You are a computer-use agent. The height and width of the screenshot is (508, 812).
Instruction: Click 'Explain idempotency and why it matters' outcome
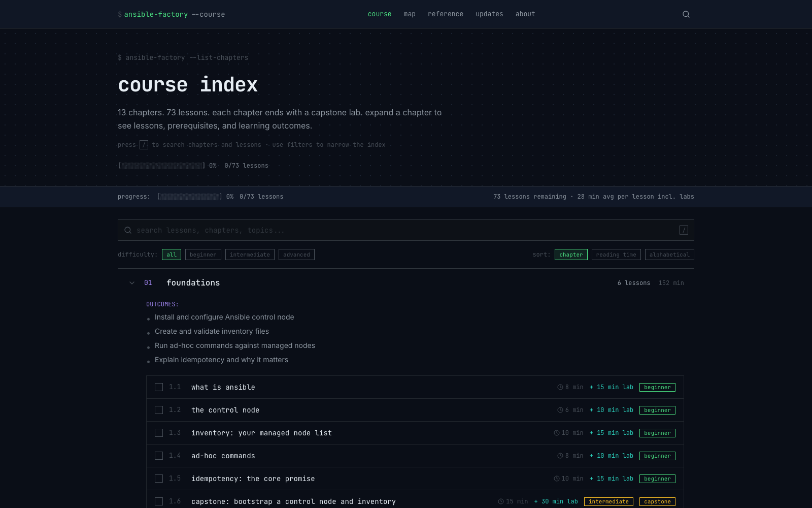pos(221,360)
